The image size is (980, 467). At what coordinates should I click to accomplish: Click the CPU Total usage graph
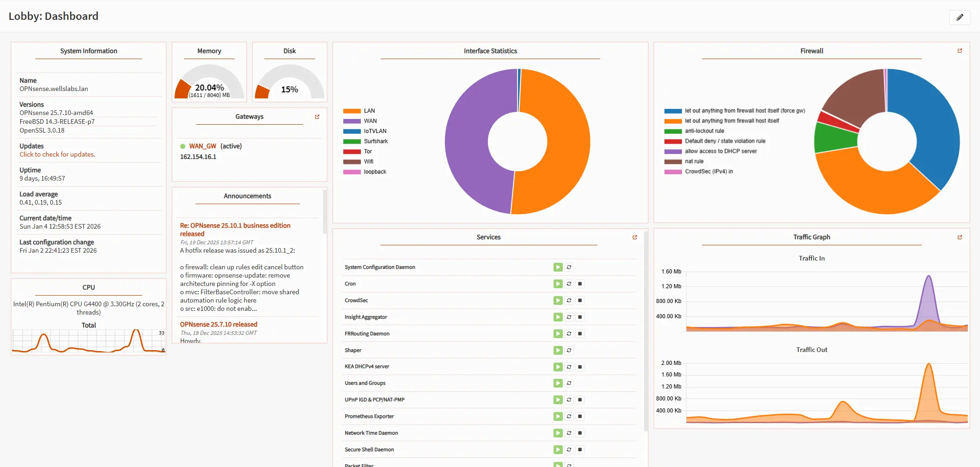(x=89, y=341)
